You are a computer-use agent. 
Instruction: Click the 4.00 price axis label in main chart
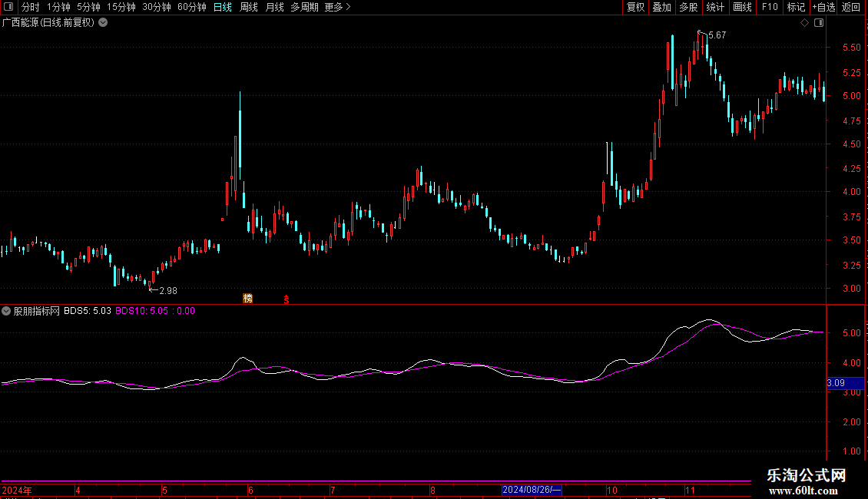pyautogui.click(x=851, y=192)
